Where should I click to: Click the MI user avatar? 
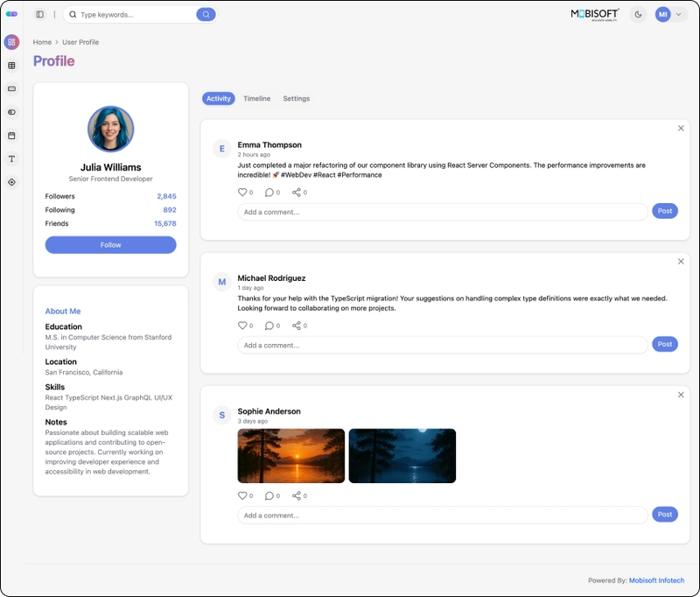(x=662, y=14)
